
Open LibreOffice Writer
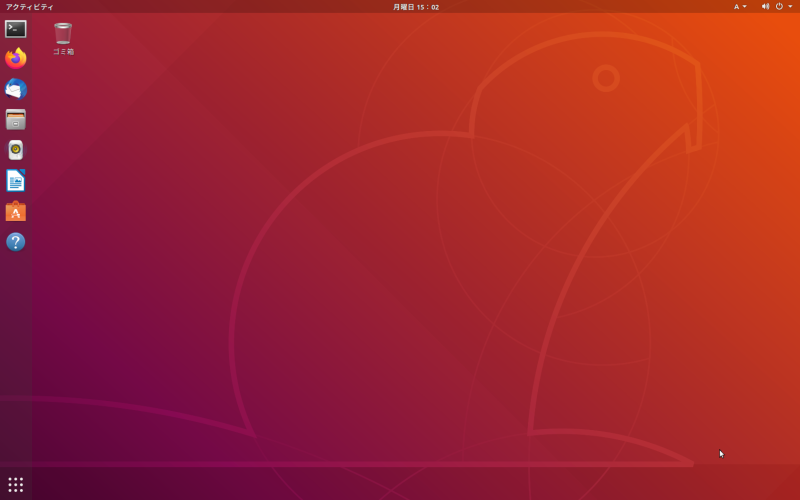15,181
